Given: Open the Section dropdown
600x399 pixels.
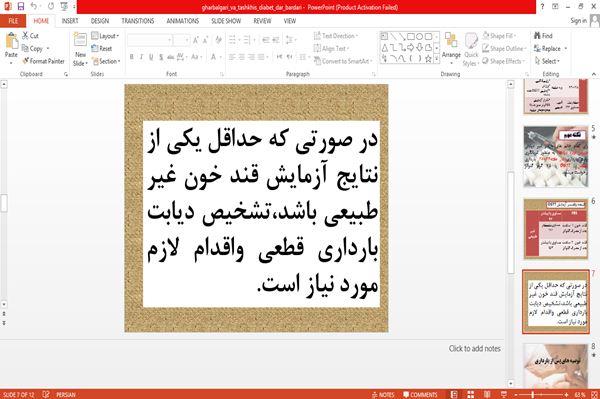Looking at the screenshot, I should [106, 61].
